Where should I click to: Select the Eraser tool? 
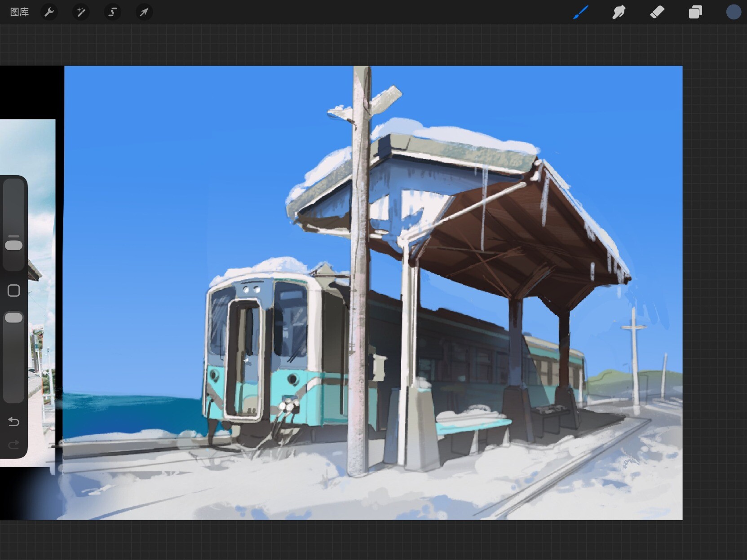pos(657,12)
